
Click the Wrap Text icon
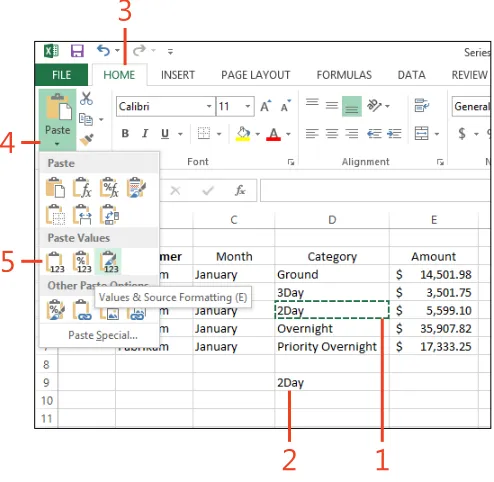coord(422,105)
